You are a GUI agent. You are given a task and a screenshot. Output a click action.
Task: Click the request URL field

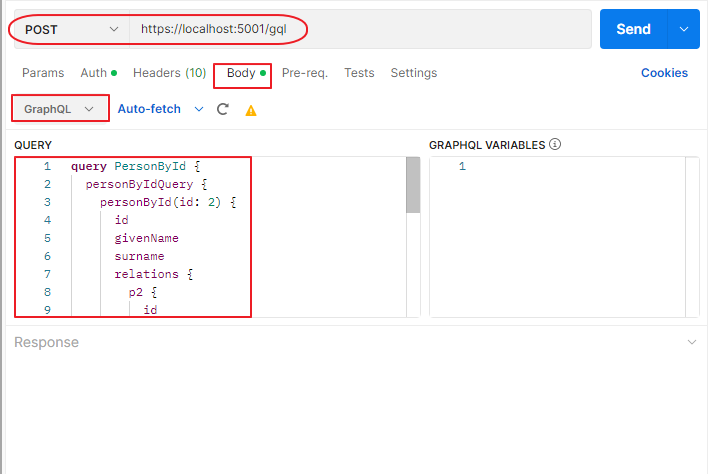point(360,29)
